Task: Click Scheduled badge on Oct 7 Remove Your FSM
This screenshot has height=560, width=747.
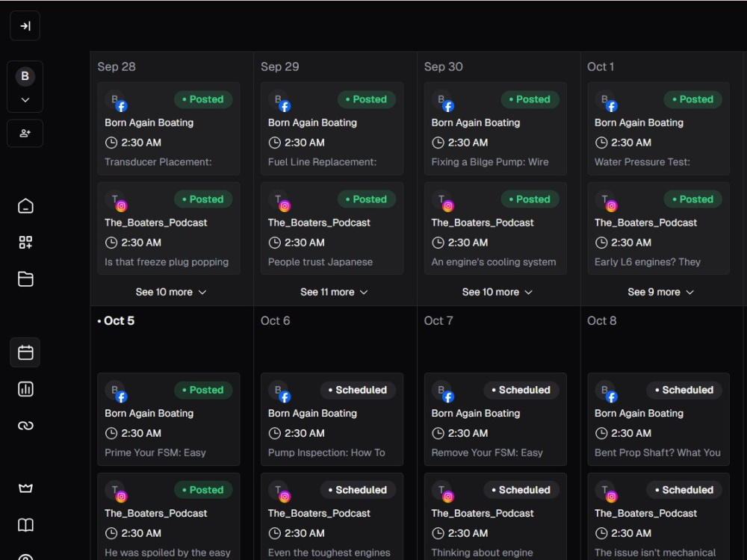Action: [521, 390]
